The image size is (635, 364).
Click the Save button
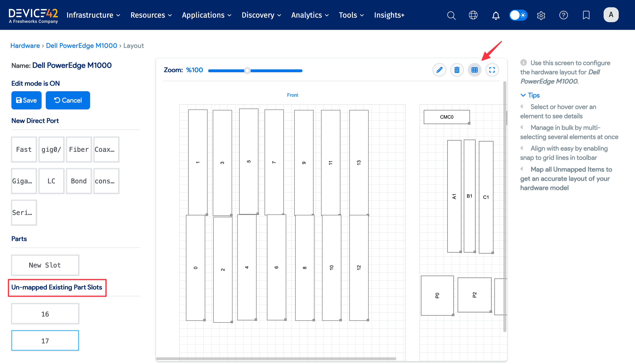pos(26,100)
